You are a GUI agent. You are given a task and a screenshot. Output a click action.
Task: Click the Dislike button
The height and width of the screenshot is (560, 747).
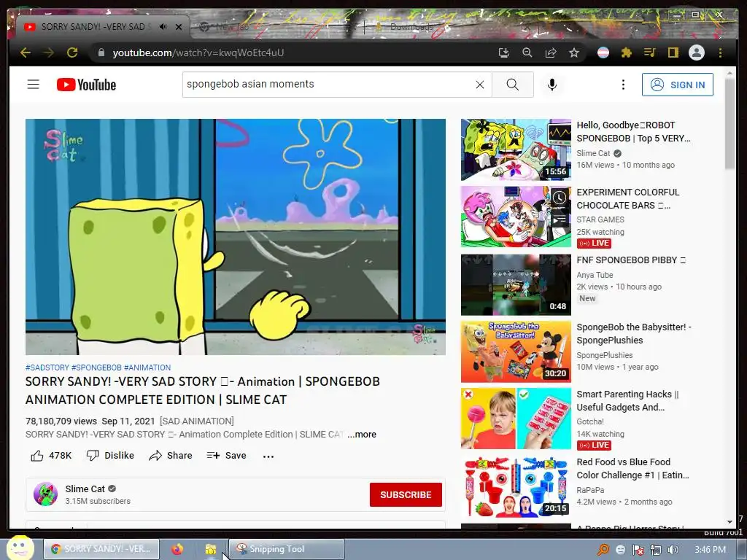110,456
